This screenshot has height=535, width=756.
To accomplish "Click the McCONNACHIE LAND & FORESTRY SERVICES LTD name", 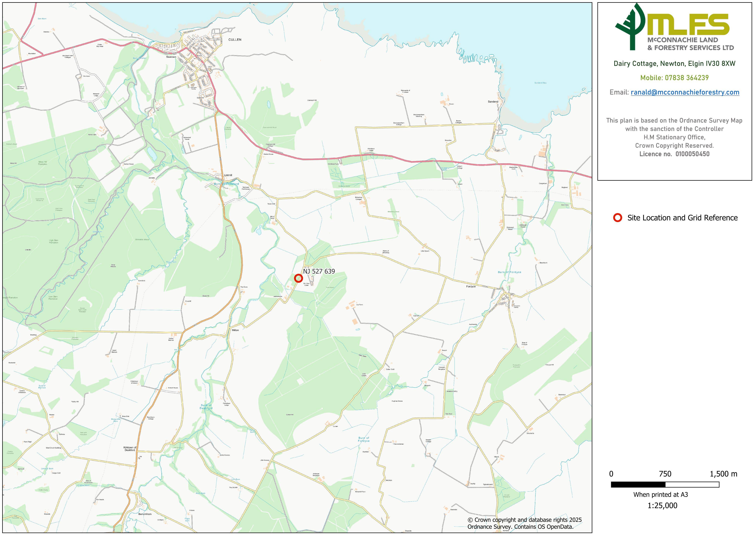I will click(x=690, y=44).
